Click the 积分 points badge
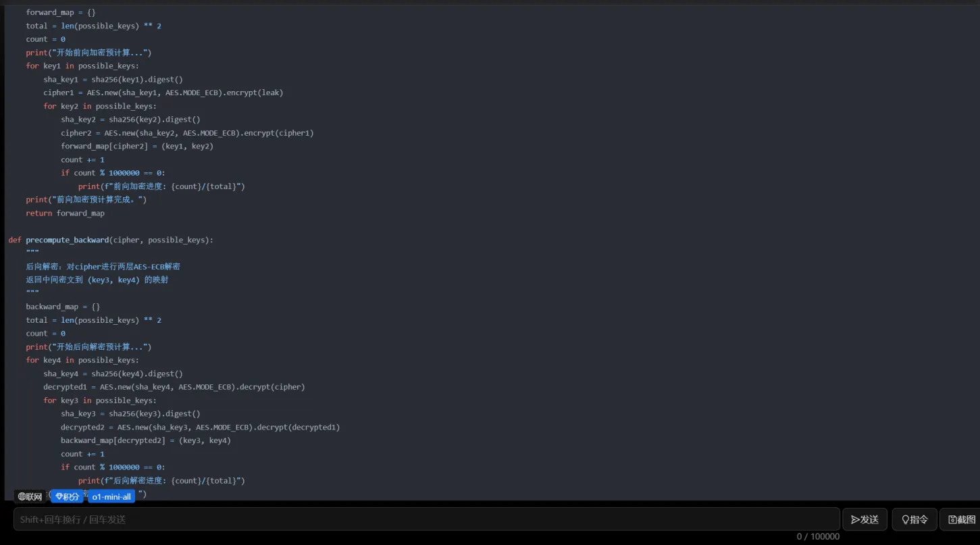Image resolution: width=980 pixels, height=545 pixels. pyautogui.click(x=68, y=497)
